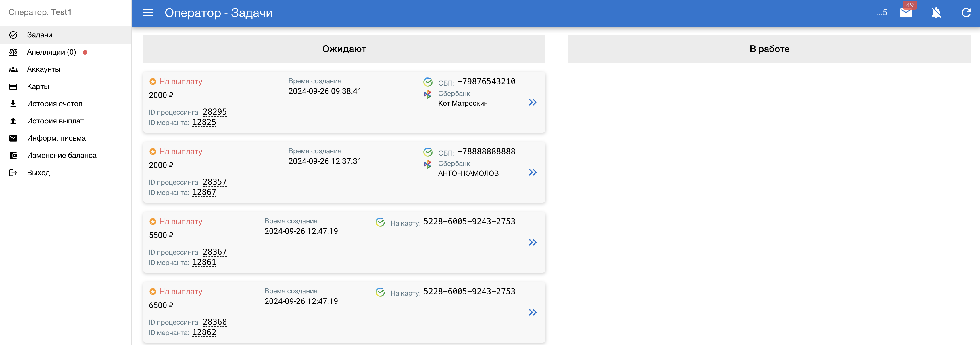Open Карты from the sidebar

pos(38,87)
